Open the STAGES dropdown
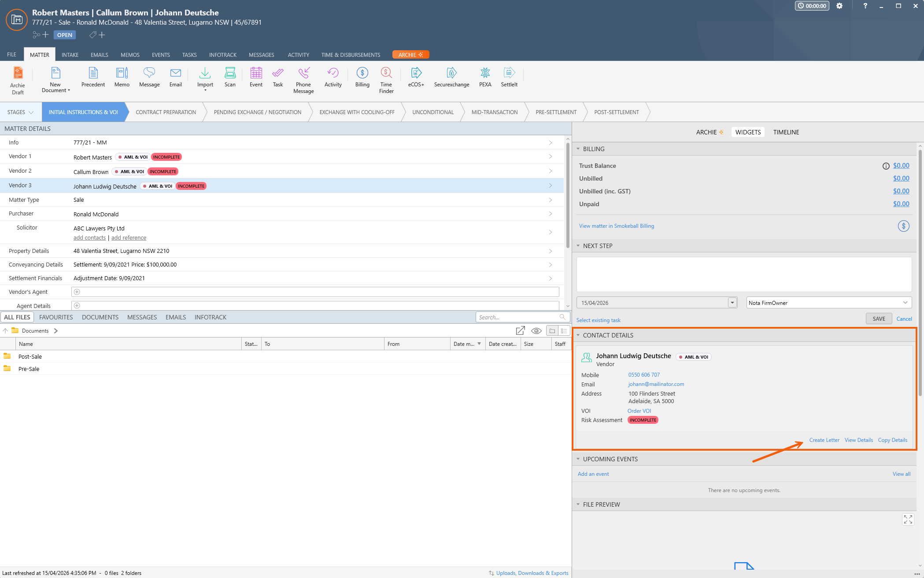 [x=20, y=112]
